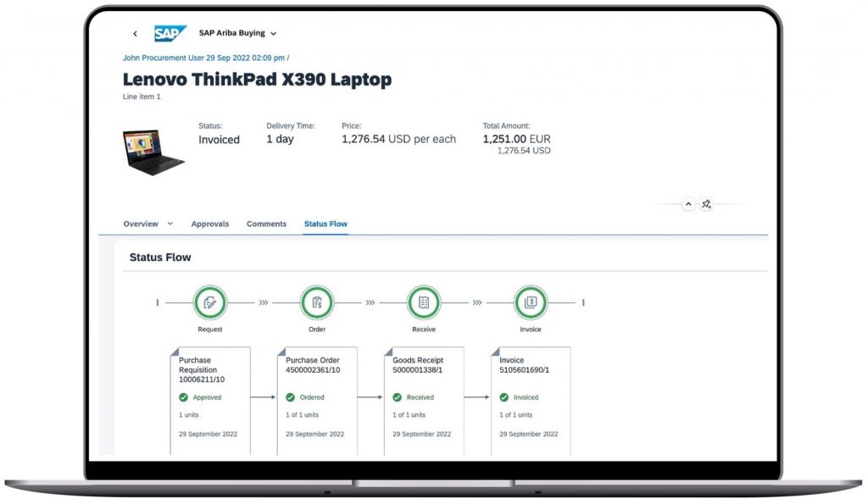Expand the Overview tab dropdown arrow
The width and height of the screenshot is (868, 504).
[170, 224]
